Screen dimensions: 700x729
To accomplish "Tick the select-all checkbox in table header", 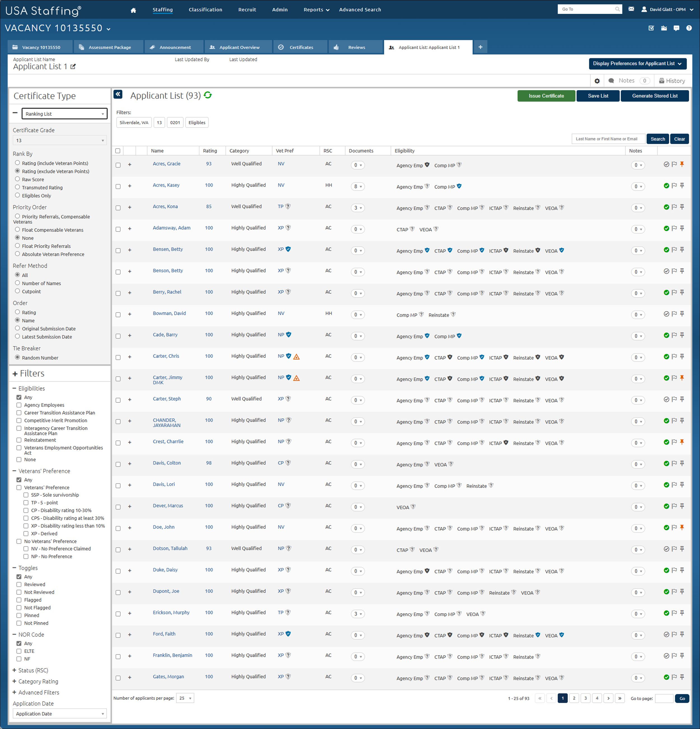I will click(118, 151).
